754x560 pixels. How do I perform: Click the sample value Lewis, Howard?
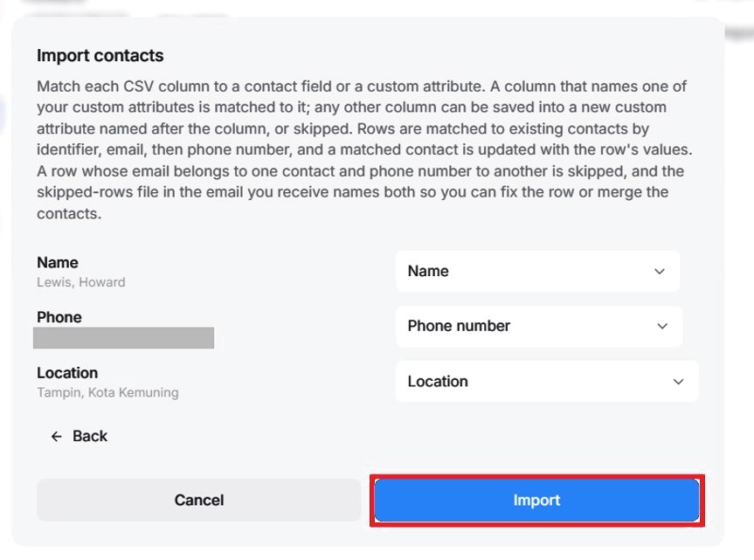click(80, 282)
